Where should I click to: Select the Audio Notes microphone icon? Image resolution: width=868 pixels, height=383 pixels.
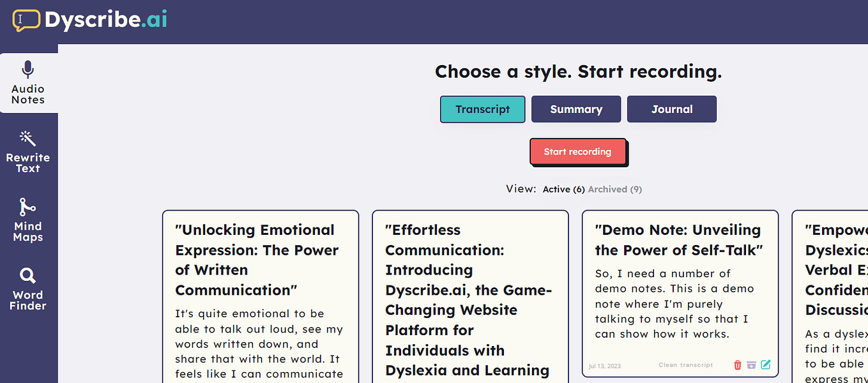[27, 68]
